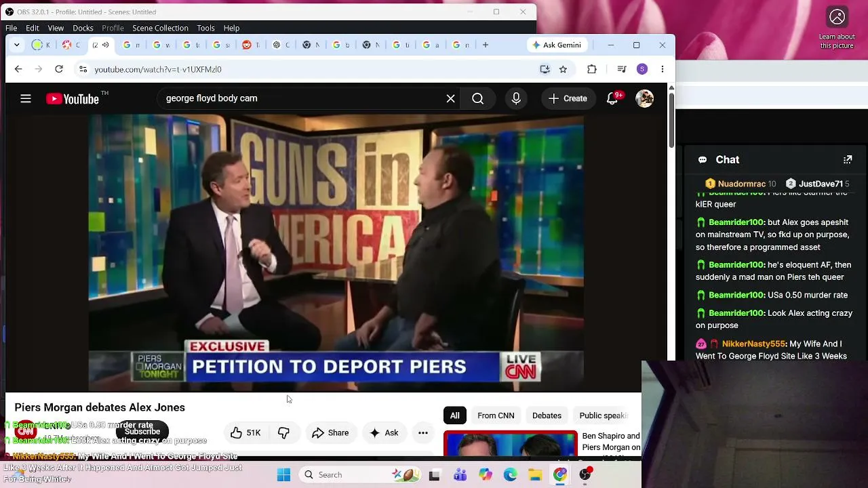Image resolution: width=868 pixels, height=488 pixels.
Task: Open the OBS Profile menu
Action: coord(113,28)
